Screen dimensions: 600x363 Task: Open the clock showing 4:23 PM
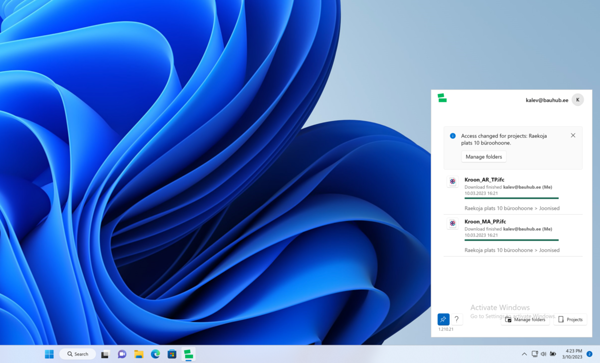coord(572,354)
